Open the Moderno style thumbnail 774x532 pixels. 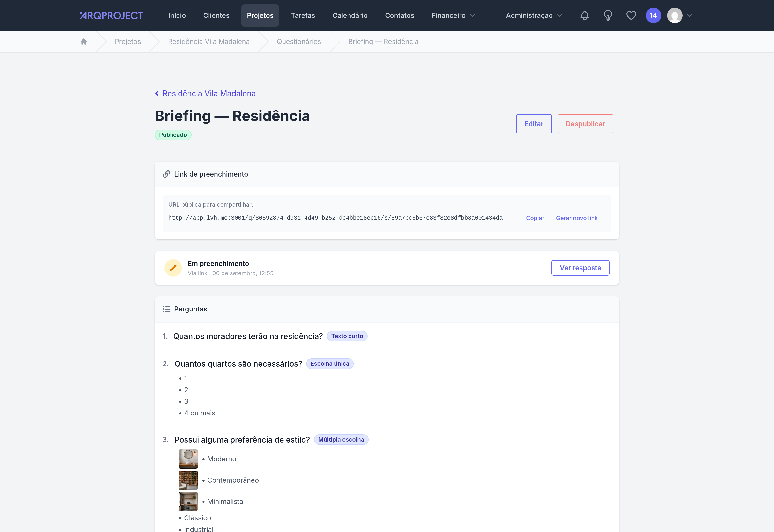pyautogui.click(x=188, y=459)
